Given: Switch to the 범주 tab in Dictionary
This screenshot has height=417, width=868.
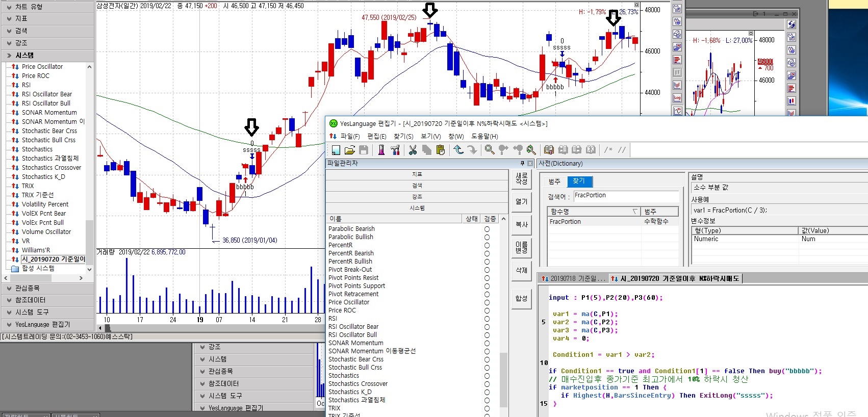Looking at the screenshot, I should coord(554,181).
